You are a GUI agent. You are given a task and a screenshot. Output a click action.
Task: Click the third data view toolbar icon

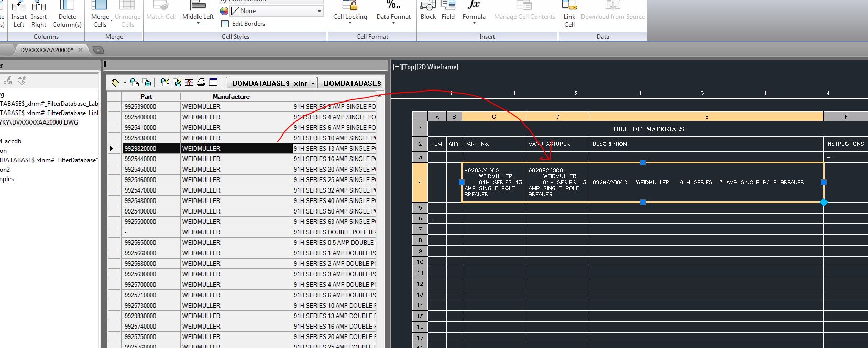147,83
